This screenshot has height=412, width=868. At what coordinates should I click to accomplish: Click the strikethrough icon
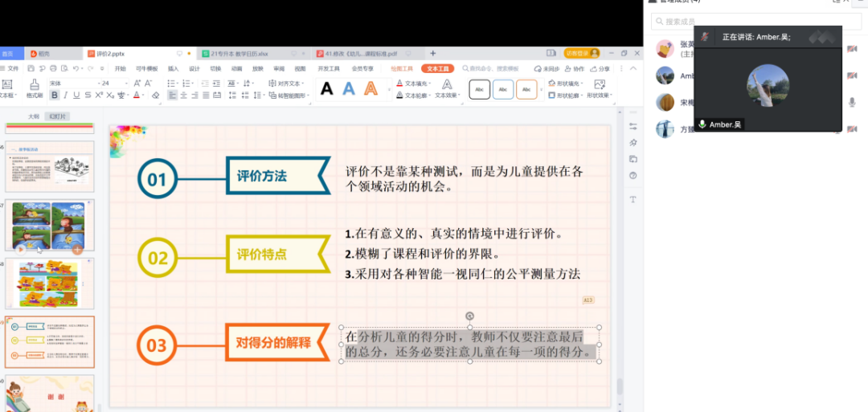point(87,96)
